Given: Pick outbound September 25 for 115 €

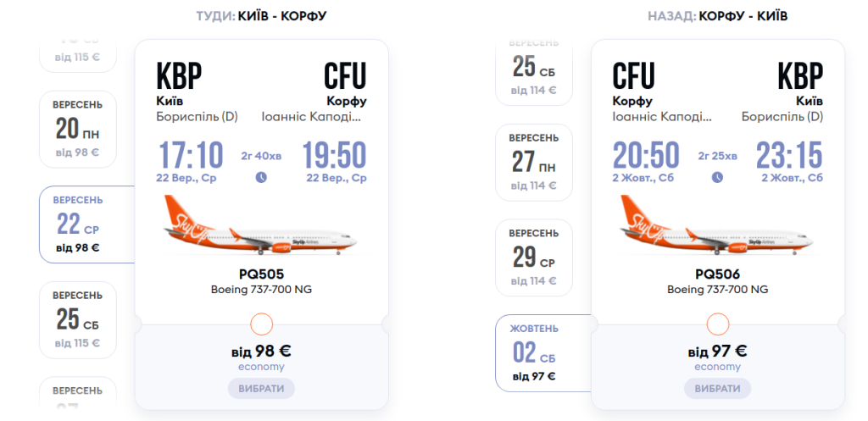Looking at the screenshot, I should [78, 319].
